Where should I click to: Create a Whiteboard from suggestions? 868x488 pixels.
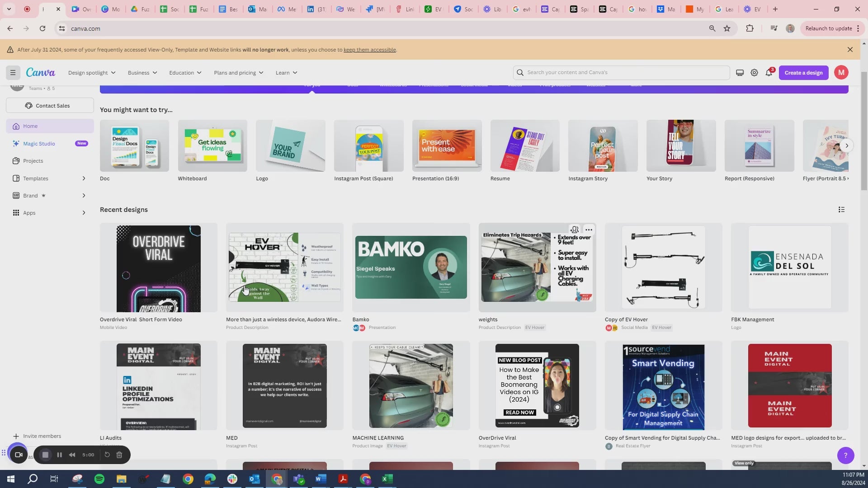[x=212, y=145]
